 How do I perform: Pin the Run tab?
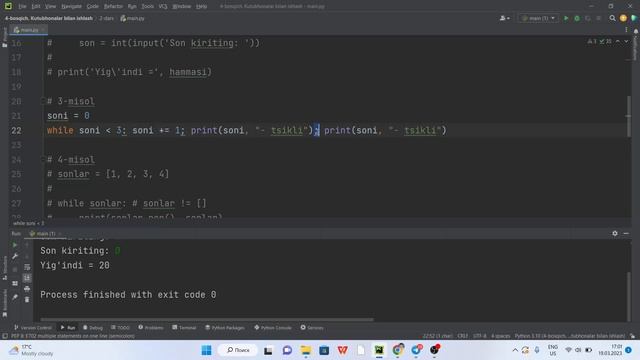click(15, 297)
